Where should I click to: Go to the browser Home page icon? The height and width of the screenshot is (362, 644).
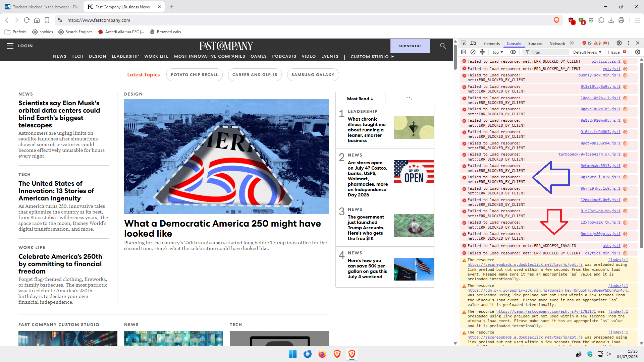click(x=37, y=20)
